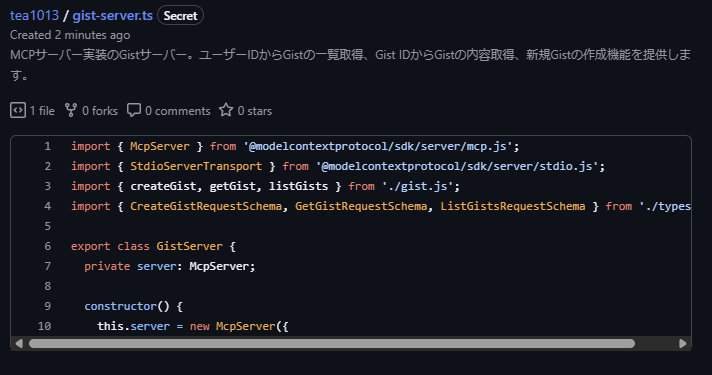Viewport: 712px width, 375px height.
Task: Click the scroll right arrow of code scrollbar
Action: click(x=682, y=343)
